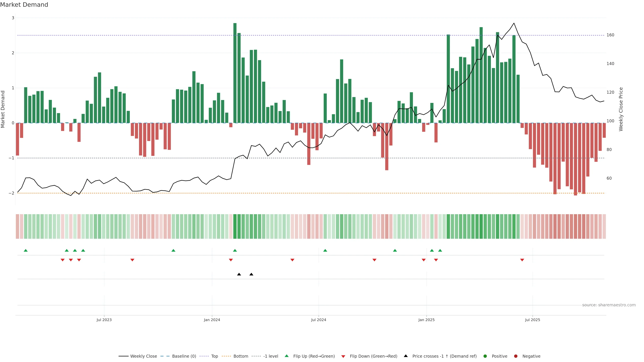The image size is (644, 362).
Task: Click leftmost green flip-up triangle marker
Action: coord(25,250)
